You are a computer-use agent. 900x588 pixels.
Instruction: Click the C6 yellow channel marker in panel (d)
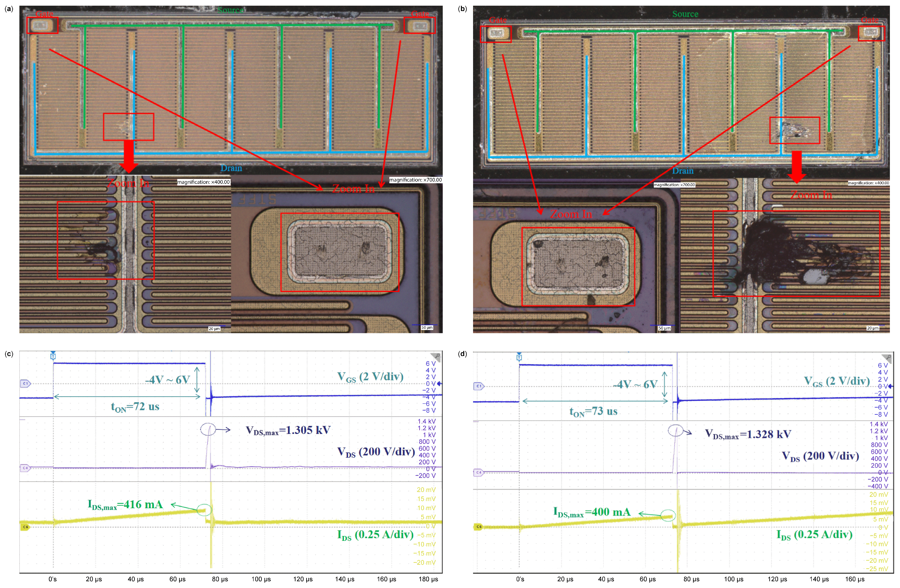(479, 527)
